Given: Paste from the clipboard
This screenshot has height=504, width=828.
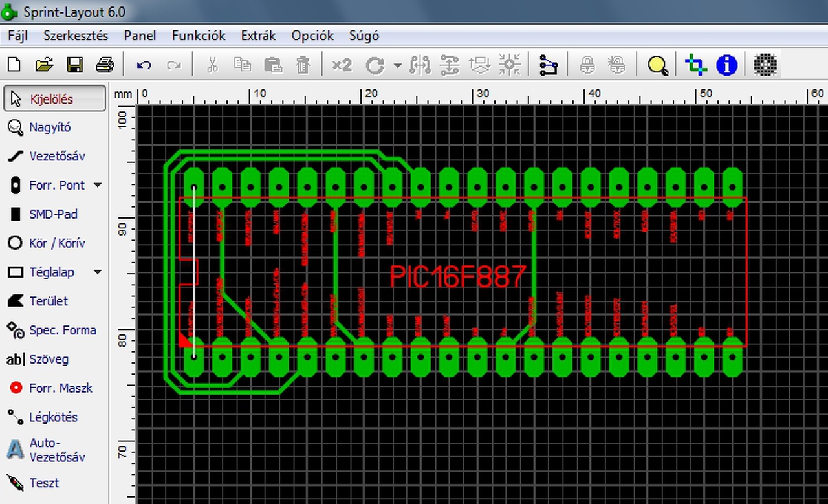Looking at the screenshot, I should (x=273, y=65).
